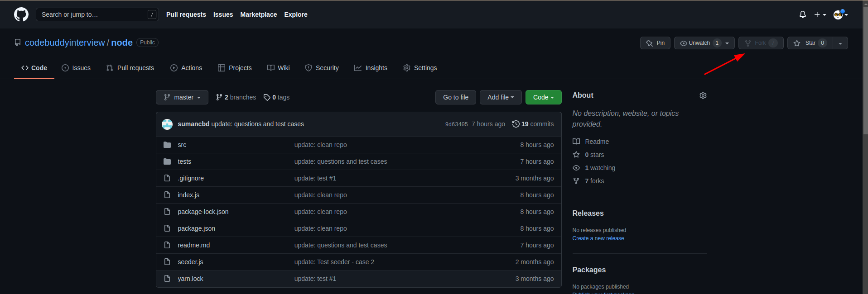868x294 pixels.
Task: Open Issues in the top navigation
Action: 223,14
